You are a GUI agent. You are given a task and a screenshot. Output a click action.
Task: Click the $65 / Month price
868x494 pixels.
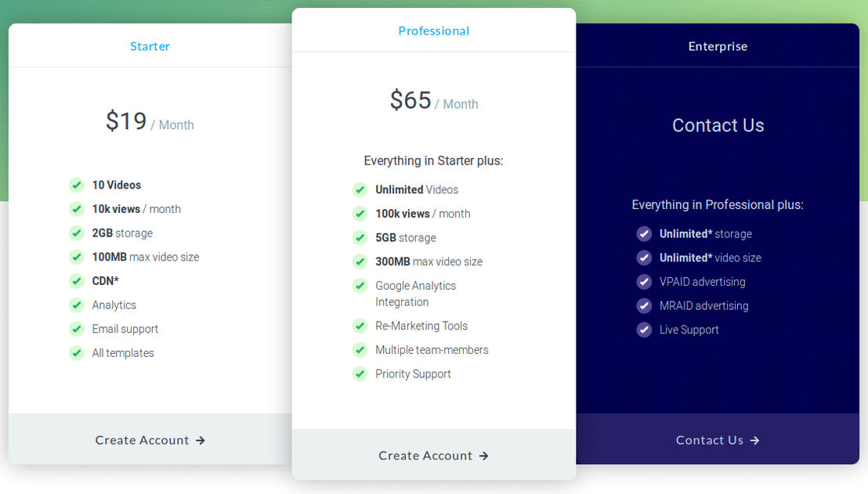click(x=433, y=101)
